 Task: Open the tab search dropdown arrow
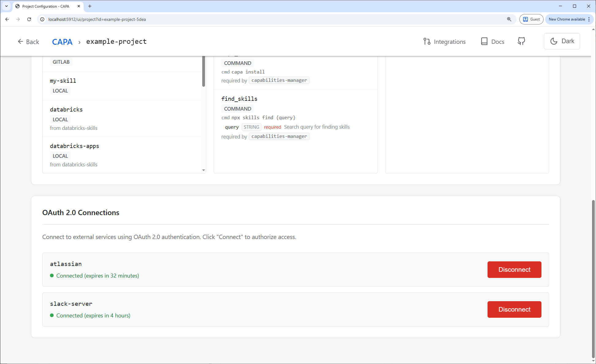click(6, 6)
